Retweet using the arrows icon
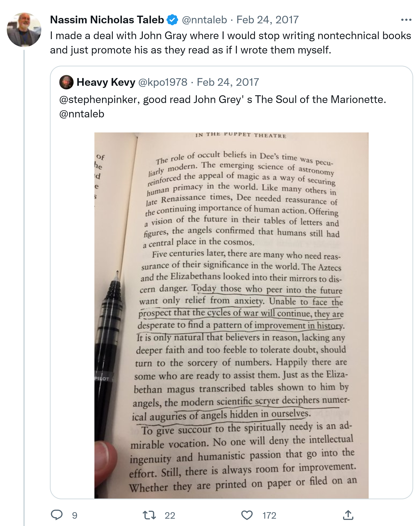Viewport: 420px width, 526px height. [149, 515]
